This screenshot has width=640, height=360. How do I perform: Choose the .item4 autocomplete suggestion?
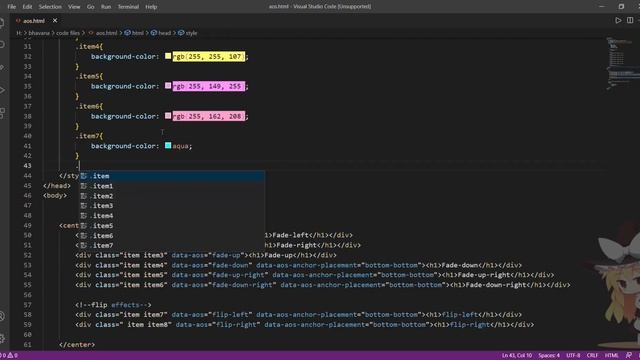pyautogui.click(x=171, y=216)
